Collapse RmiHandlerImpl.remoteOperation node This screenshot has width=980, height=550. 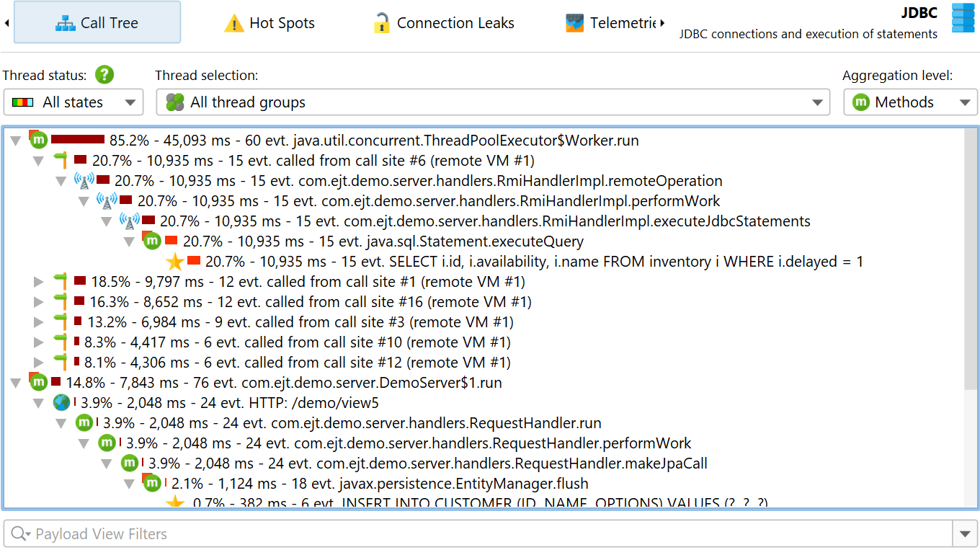[x=62, y=181]
